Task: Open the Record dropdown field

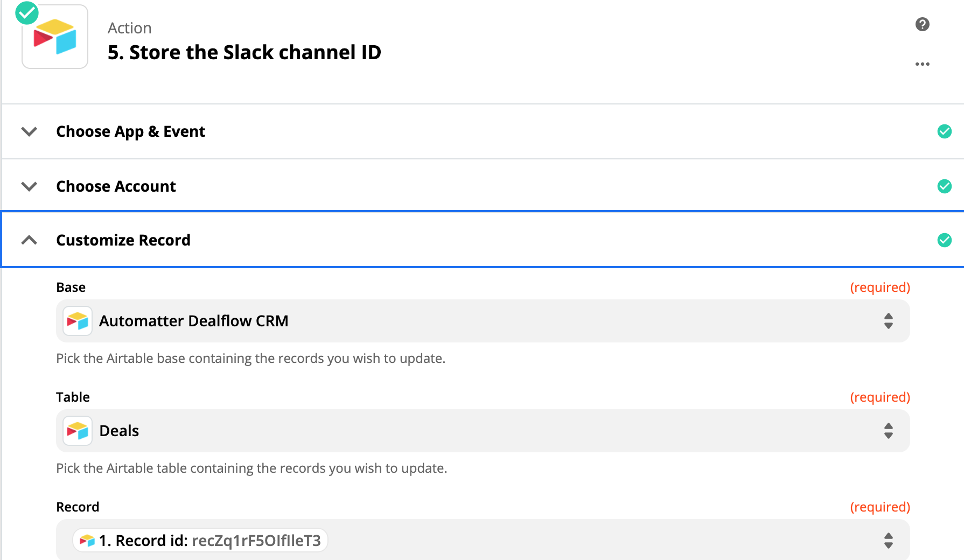Action: (483, 540)
